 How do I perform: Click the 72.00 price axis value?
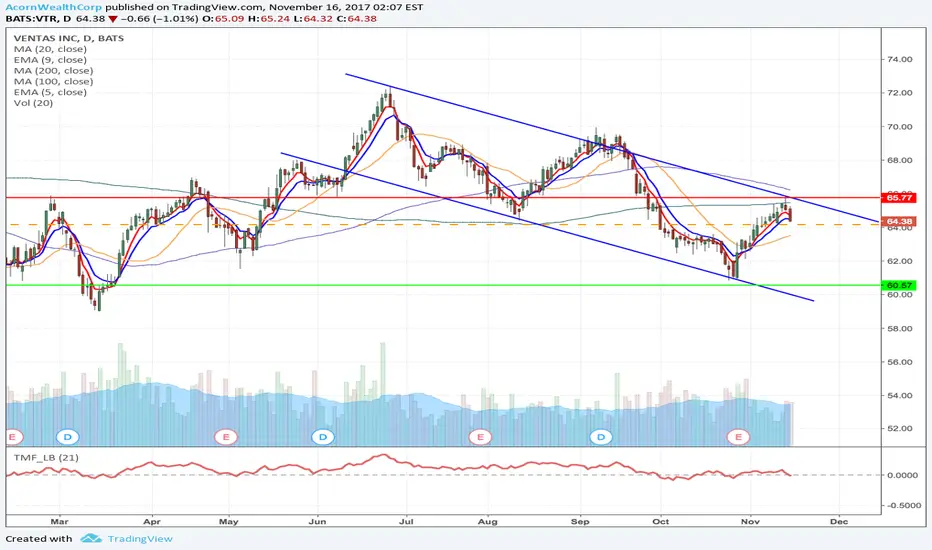(x=899, y=93)
